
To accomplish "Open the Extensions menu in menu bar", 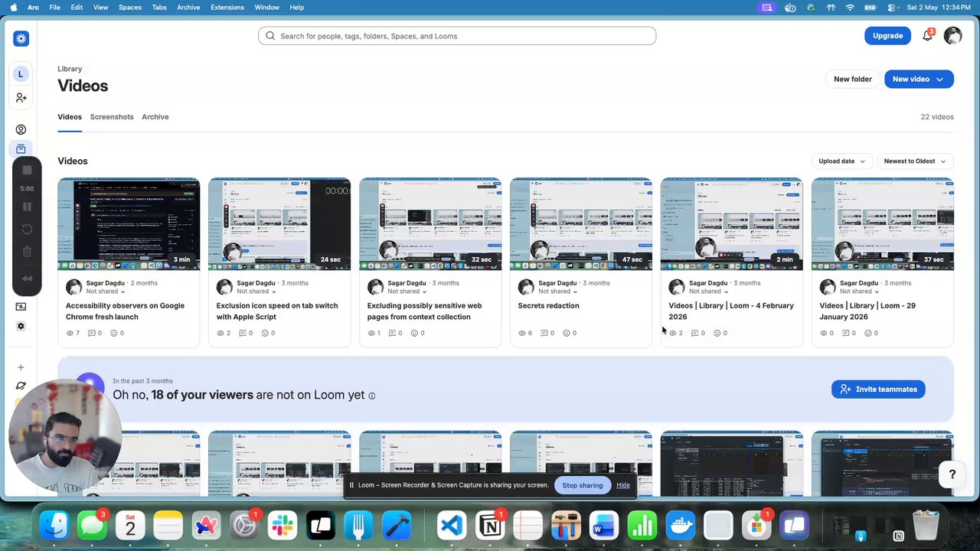I will pyautogui.click(x=227, y=8).
